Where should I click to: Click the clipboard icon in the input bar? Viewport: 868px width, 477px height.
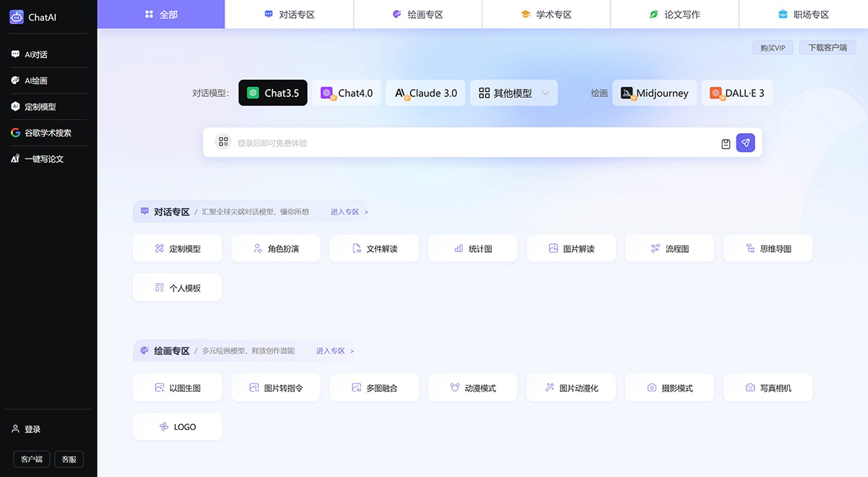click(726, 143)
